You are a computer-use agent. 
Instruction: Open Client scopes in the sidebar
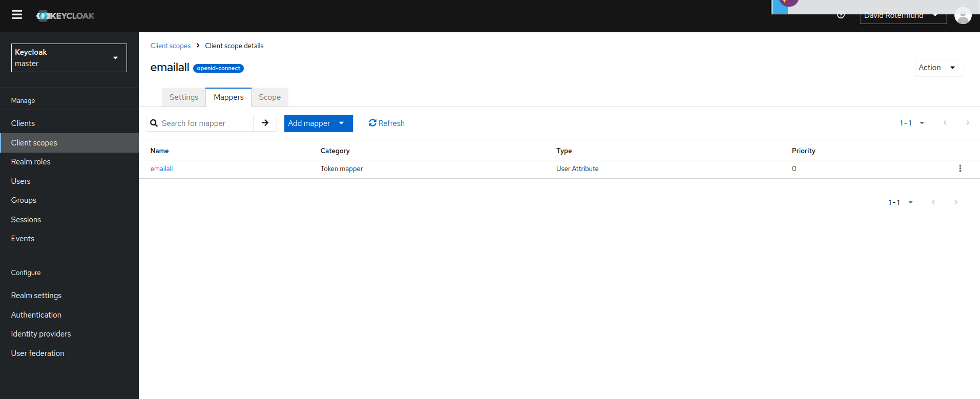(69, 143)
